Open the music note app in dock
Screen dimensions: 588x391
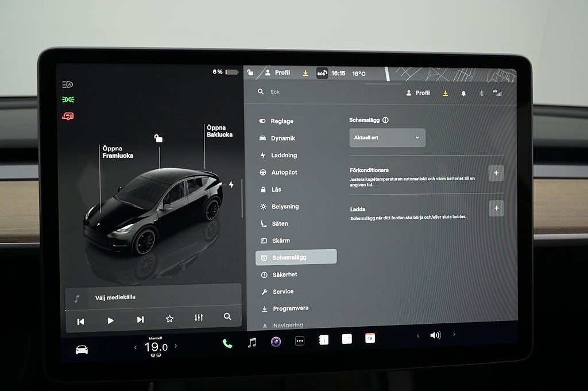252,343
